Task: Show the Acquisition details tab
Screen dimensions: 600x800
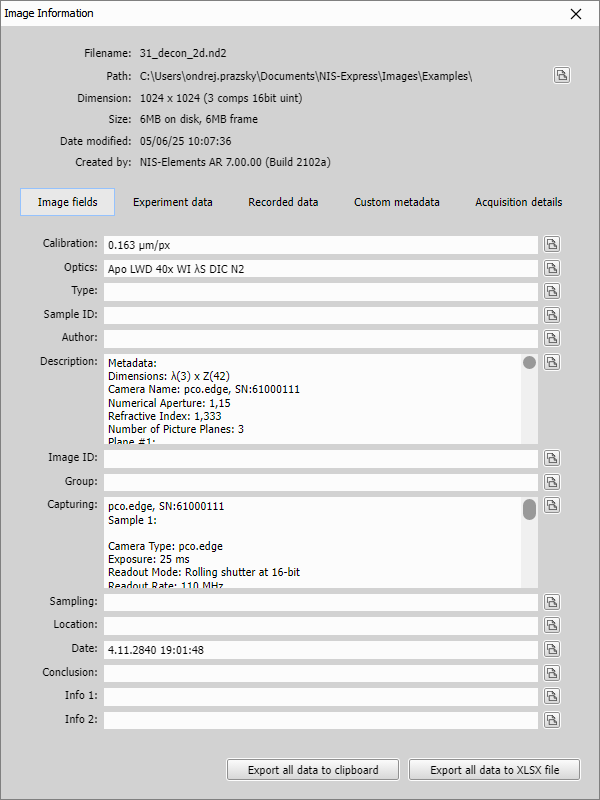Action: 518,202
